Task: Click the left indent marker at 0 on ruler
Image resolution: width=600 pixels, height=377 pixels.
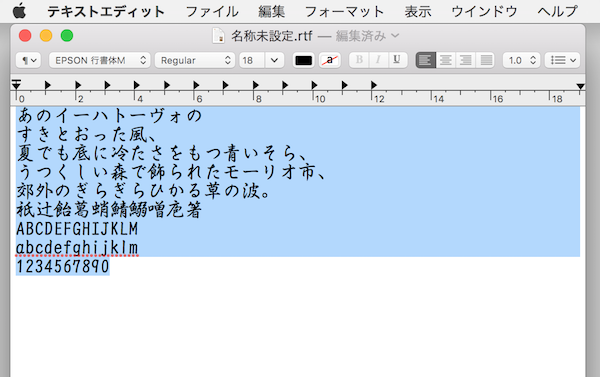Action: pos(16,85)
